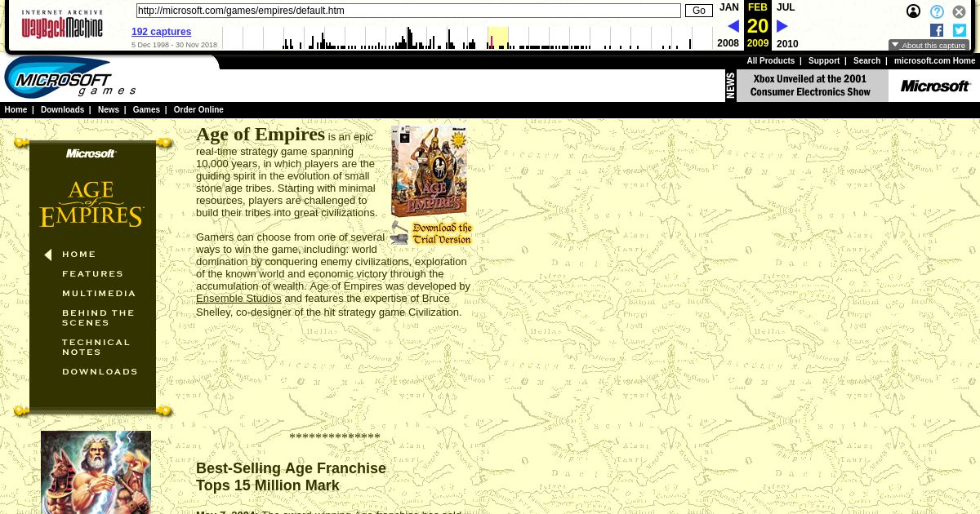Go to next capture arrow
980x514 pixels.
(782, 26)
